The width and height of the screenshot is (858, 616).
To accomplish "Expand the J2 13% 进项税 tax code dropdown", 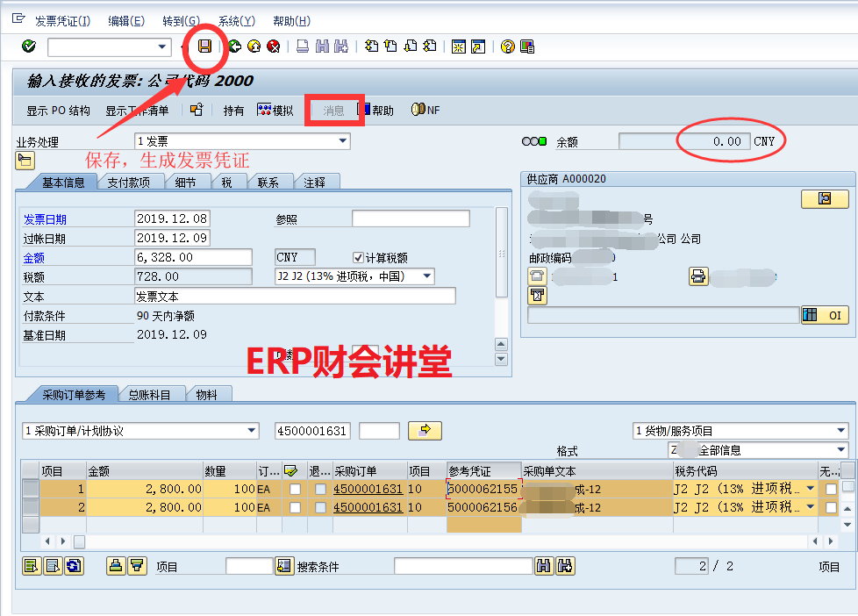I will pos(427,276).
